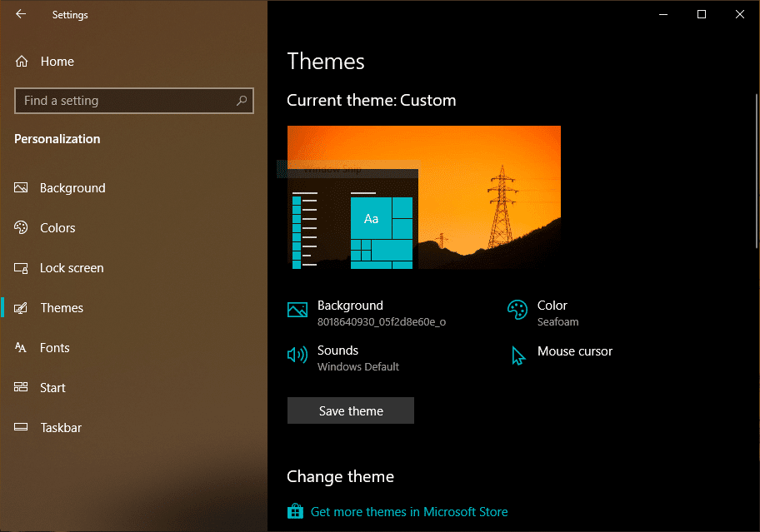Go to Lock screen settings
This screenshot has width=760, height=532.
coord(72,268)
